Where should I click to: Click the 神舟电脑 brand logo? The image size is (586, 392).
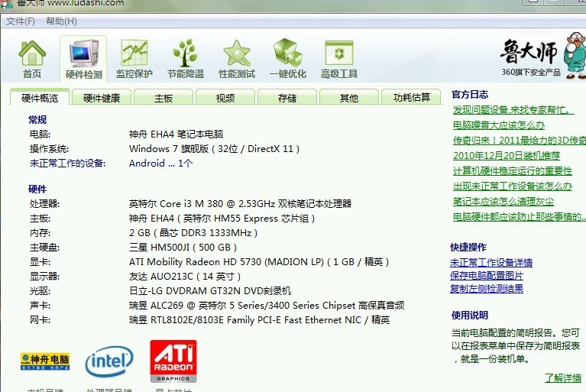click(x=45, y=361)
